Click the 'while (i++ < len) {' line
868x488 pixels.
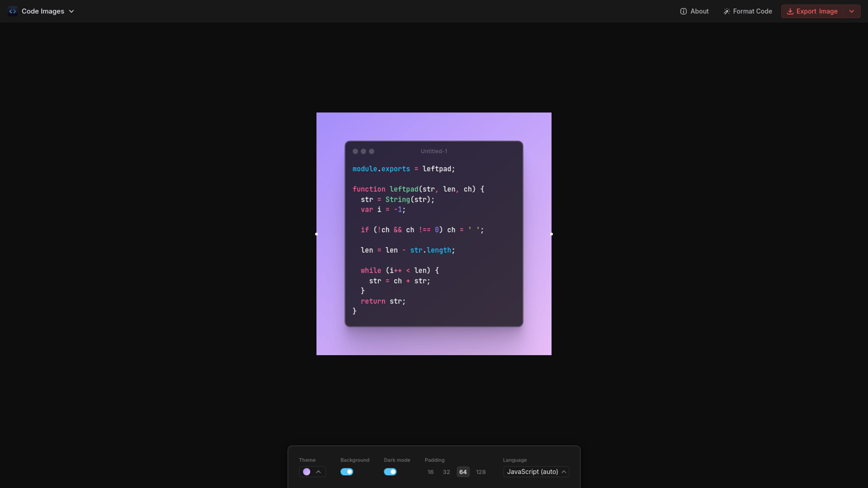click(400, 271)
